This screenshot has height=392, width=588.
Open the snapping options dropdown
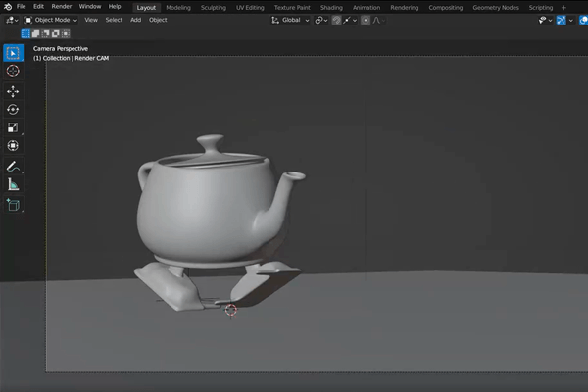coord(350,20)
